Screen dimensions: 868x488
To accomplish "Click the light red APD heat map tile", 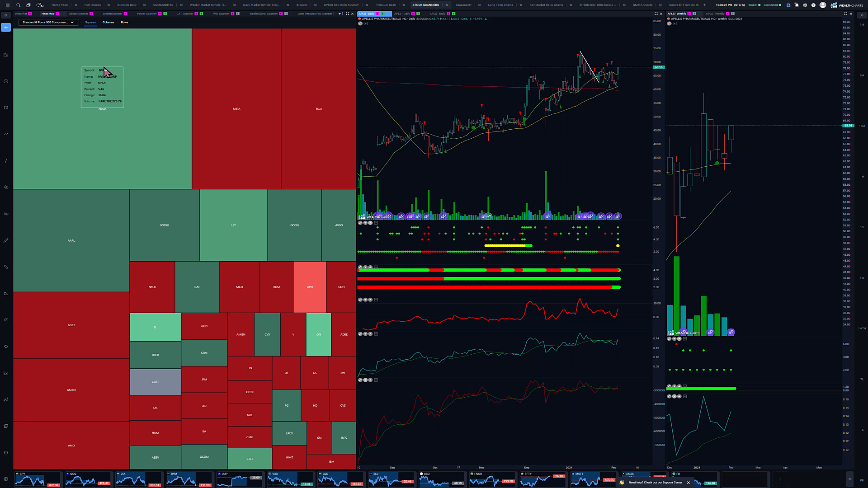I will pyautogui.click(x=310, y=287).
